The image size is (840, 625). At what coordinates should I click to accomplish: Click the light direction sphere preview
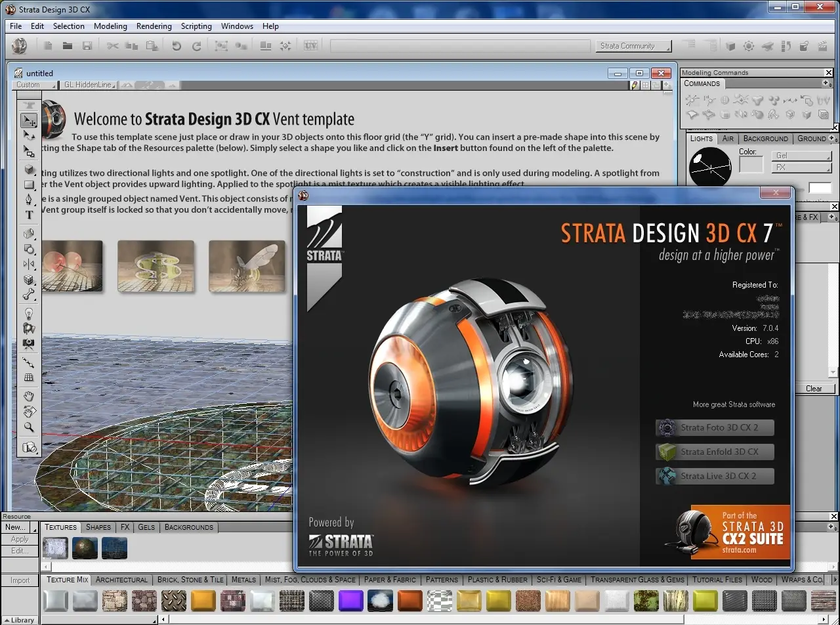[x=710, y=167]
